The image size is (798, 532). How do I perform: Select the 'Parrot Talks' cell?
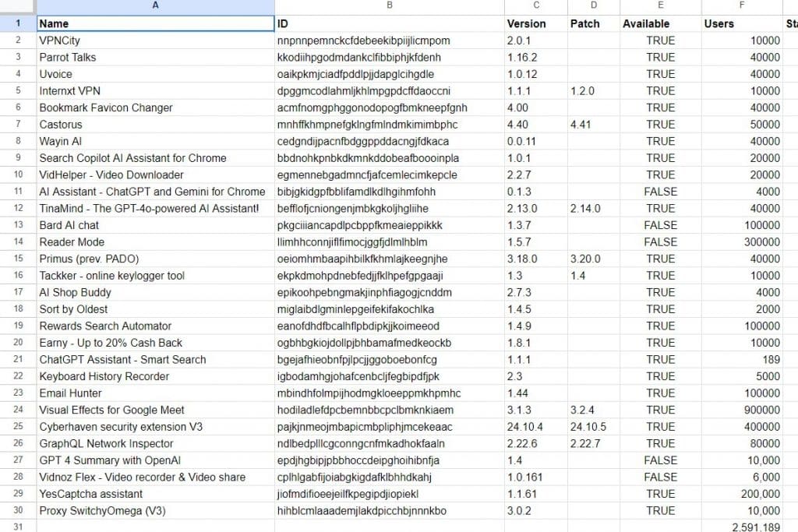click(x=155, y=57)
